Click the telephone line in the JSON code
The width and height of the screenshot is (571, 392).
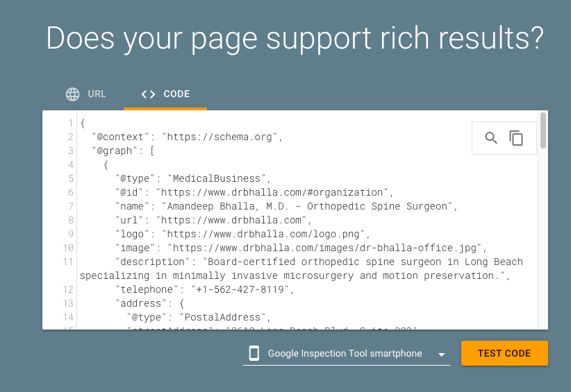click(204, 289)
